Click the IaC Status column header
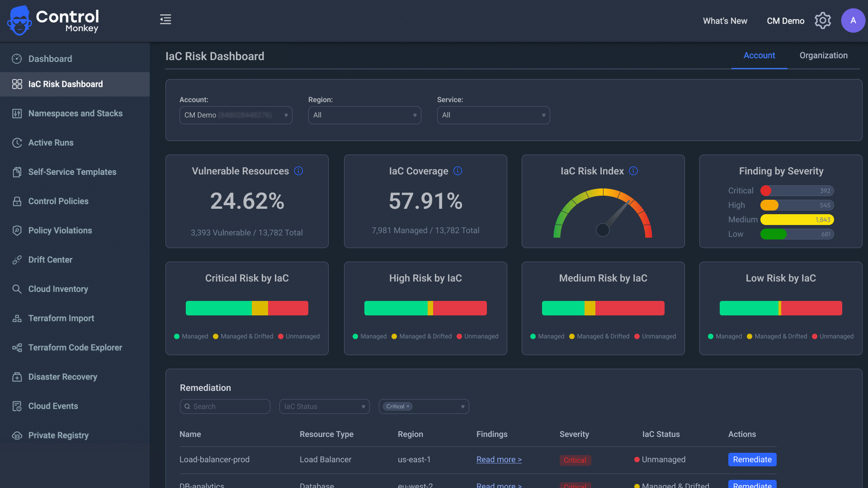This screenshot has width=868, height=488. click(x=661, y=434)
